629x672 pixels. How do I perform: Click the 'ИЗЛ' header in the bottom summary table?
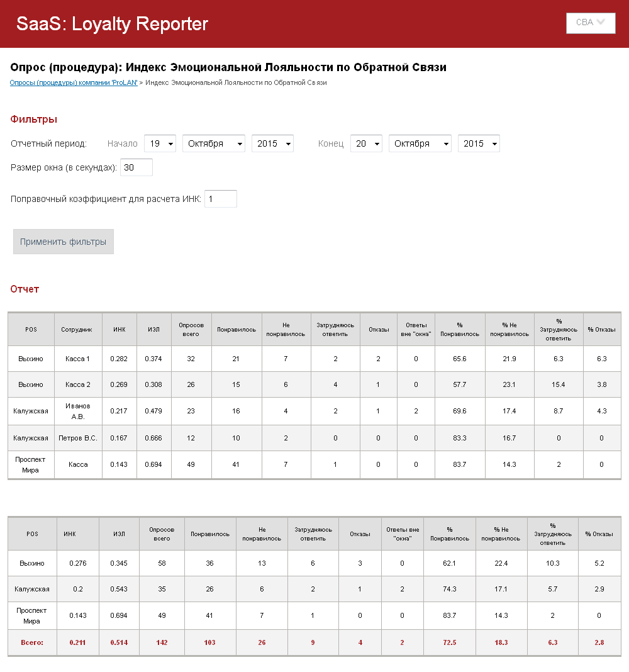tap(119, 534)
